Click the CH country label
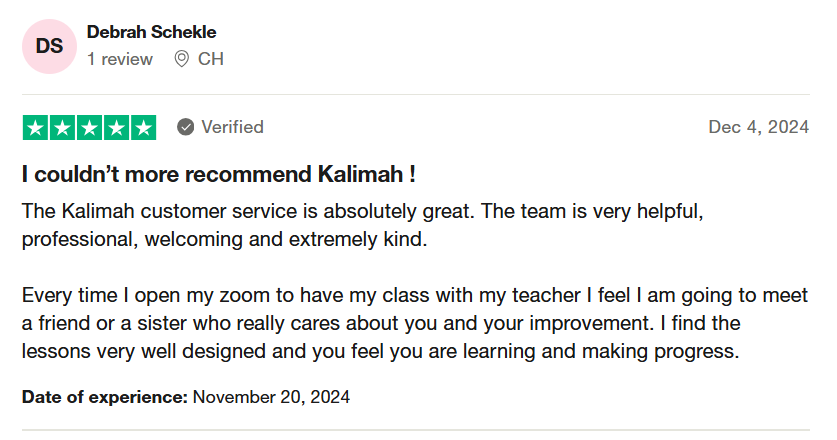This screenshot has height=440, width=837. click(210, 59)
